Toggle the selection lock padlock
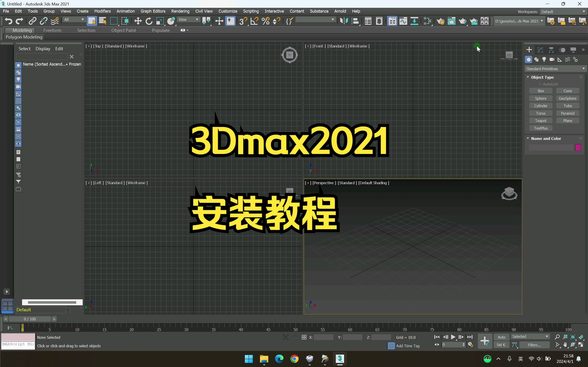This screenshot has height=367, width=588. pyautogui.click(x=295, y=337)
